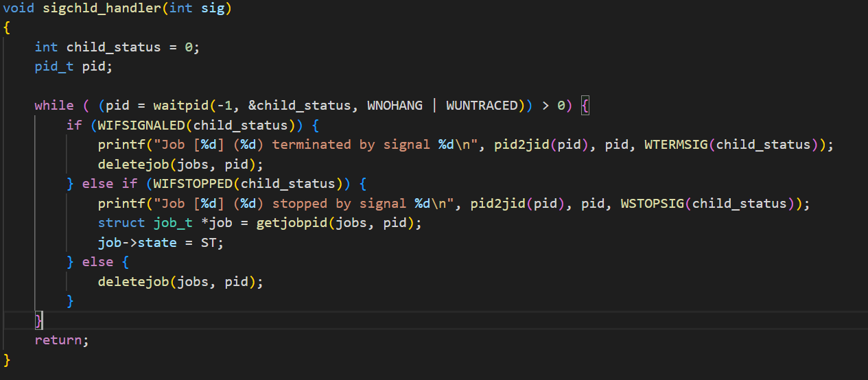The width and height of the screenshot is (868, 380).
Task: Click deletejob below the terminated printf
Action: coord(134,165)
